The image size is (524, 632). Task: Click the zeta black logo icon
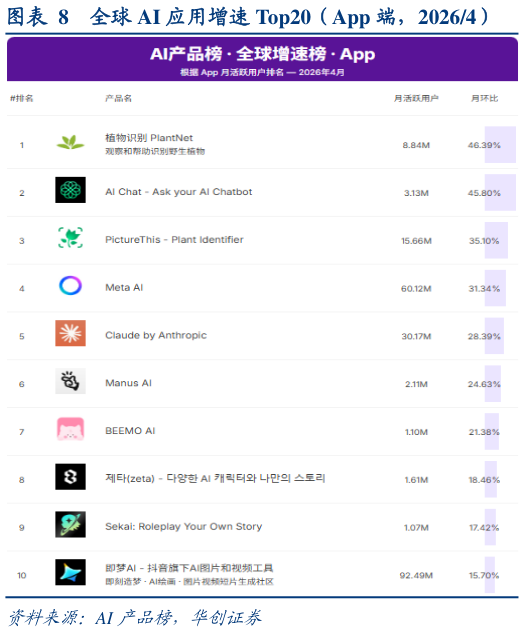pos(71,477)
